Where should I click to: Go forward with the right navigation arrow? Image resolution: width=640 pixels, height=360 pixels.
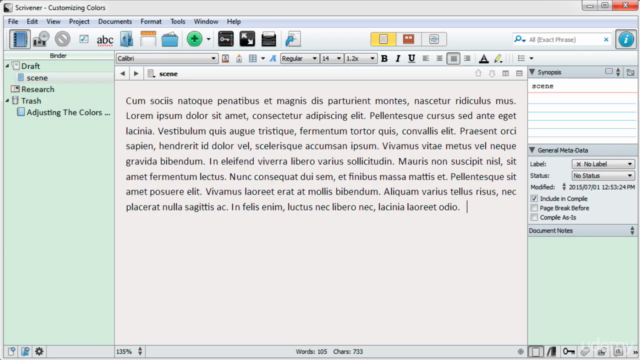(x=136, y=73)
